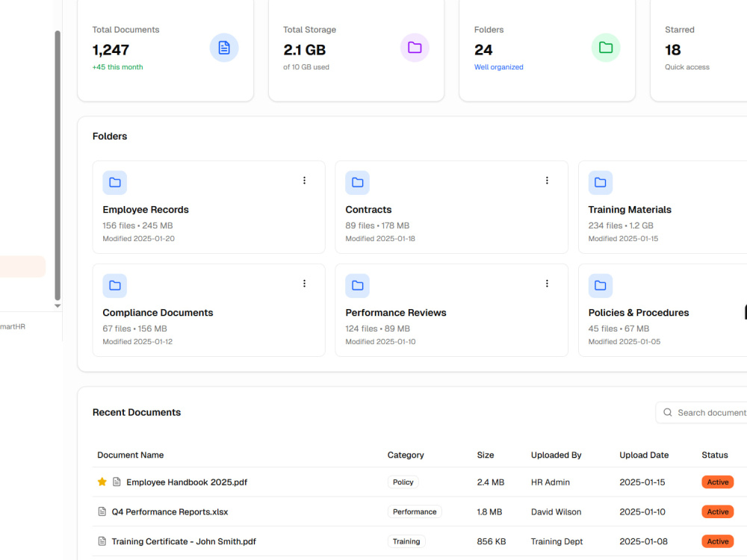Image resolution: width=747 pixels, height=560 pixels.
Task: Toggle star on Employee Handbook 2025.pdf
Action: point(102,482)
